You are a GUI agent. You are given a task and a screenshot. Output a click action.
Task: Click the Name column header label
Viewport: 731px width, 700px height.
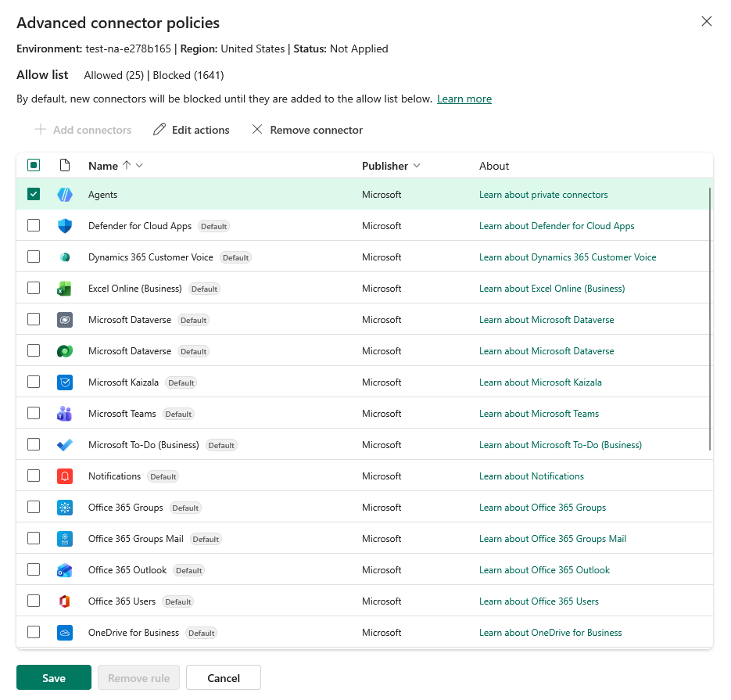pyautogui.click(x=103, y=166)
